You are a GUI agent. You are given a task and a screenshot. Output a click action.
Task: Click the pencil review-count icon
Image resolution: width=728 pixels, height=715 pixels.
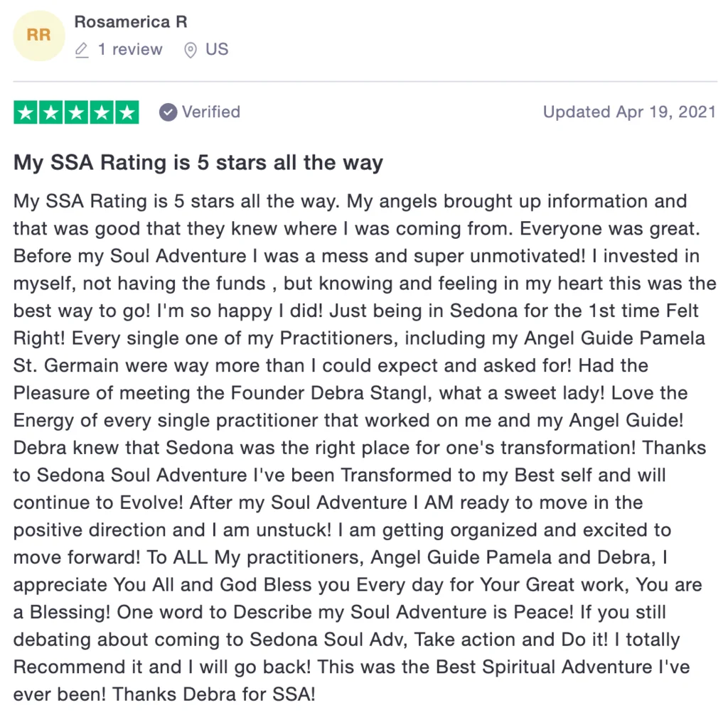tap(82, 50)
